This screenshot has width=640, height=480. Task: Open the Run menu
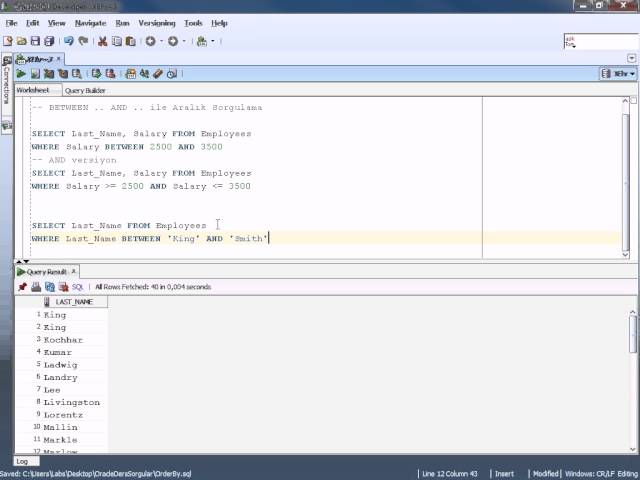[x=122, y=23]
